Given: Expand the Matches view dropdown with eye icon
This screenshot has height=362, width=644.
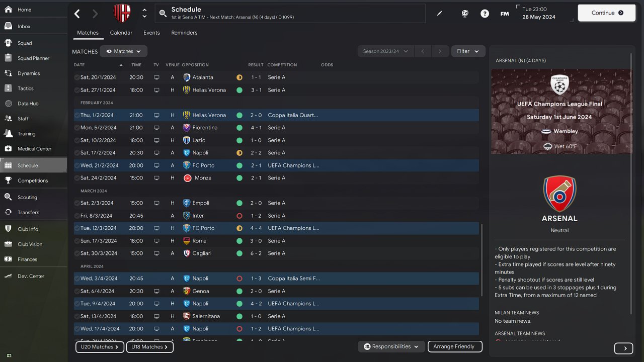Looking at the screenshot, I should tap(123, 51).
